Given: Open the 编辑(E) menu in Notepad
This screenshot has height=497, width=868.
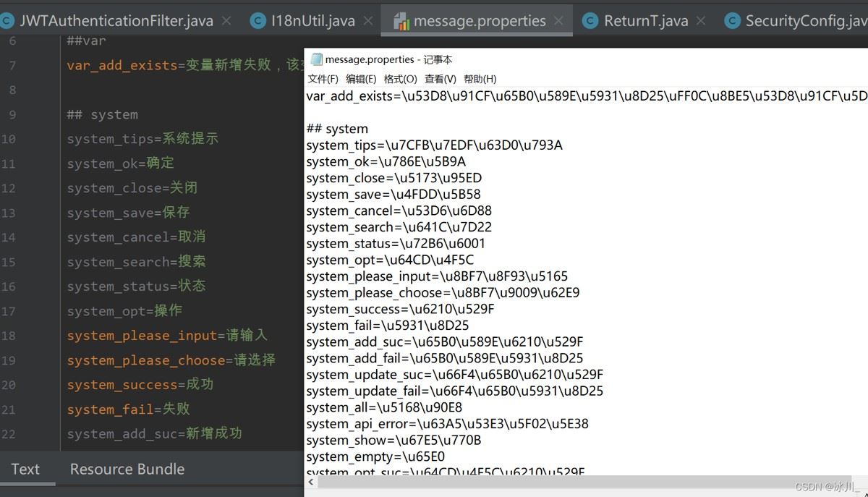Looking at the screenshot, I should (x=361, y=79).
